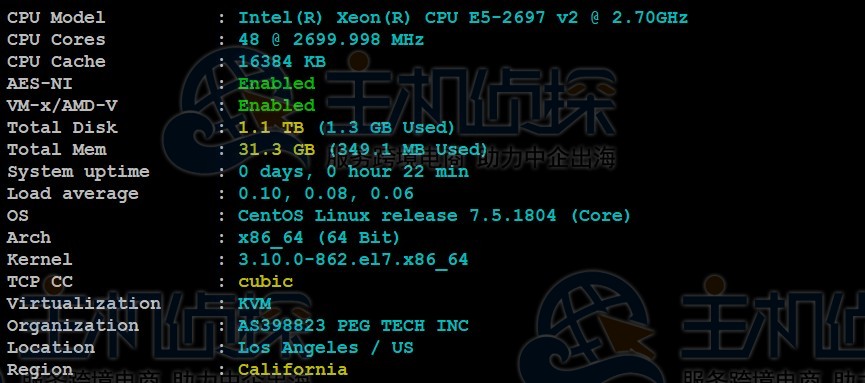Image resolution: width=865 pixels, height=383 pixels.
Task: Click the Los Angeles / US location
Action: [325, 348]
